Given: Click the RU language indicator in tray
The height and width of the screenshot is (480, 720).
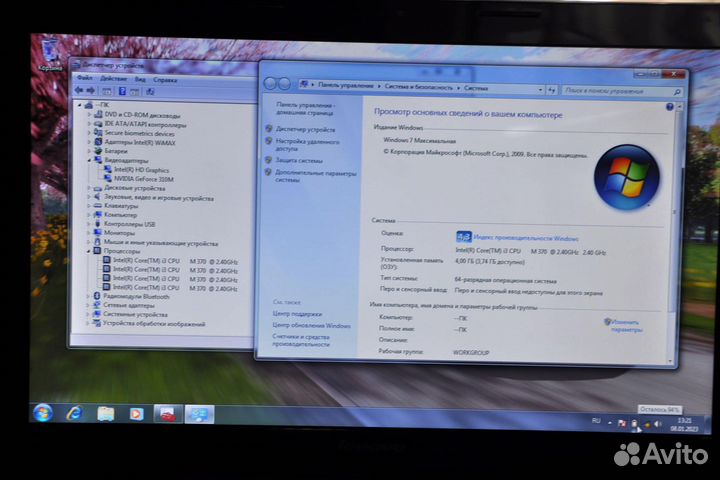Looking at the screenshot, I should [x=596, y=420].
